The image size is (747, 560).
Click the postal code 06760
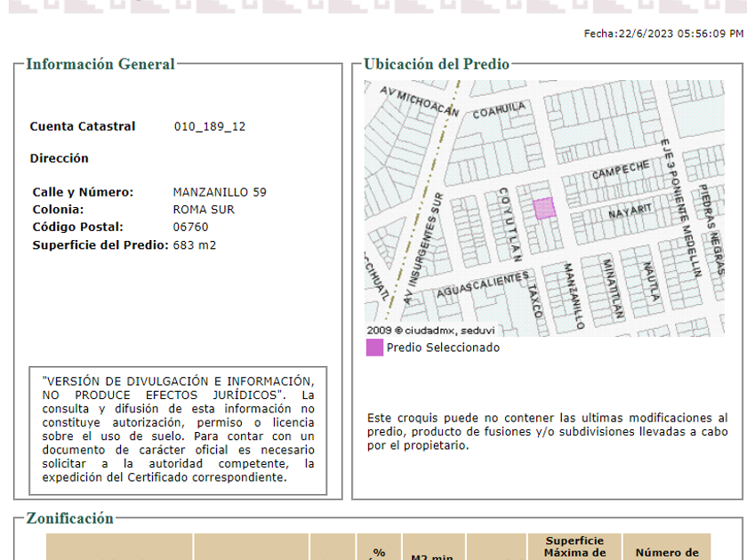(190, 228)
